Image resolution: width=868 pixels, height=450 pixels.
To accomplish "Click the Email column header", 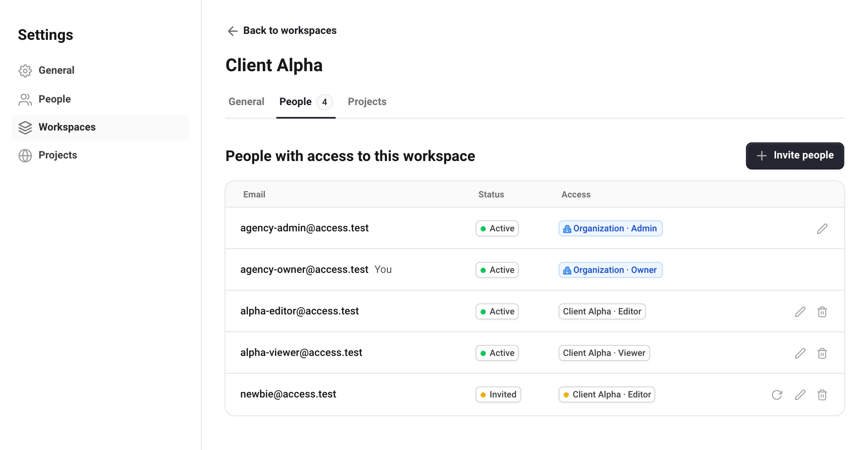I will pos(254,194).
